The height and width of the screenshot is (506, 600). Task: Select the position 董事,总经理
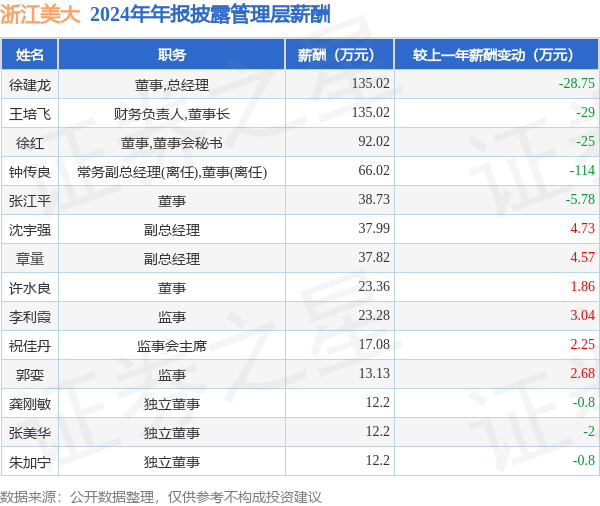172,85
